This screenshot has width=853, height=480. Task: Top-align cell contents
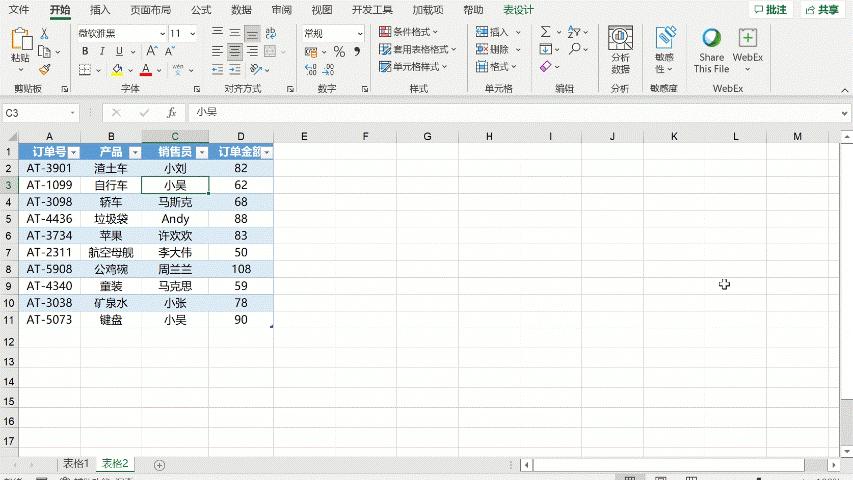(217, 33)
